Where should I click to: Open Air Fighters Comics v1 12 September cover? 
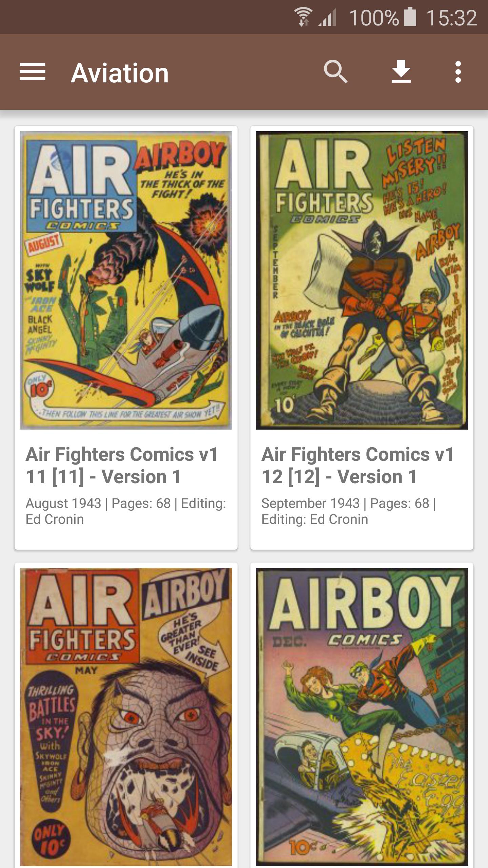coord(362,280)
